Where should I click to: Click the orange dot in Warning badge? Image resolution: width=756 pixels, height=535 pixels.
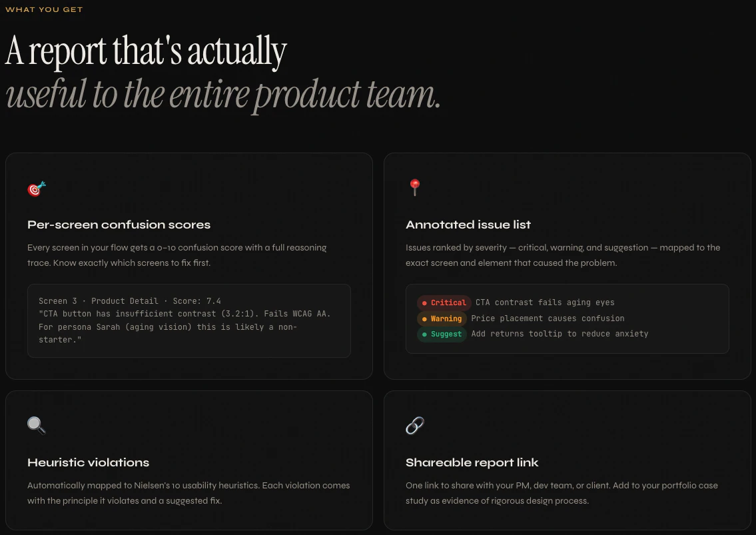[x=424, y=319]
